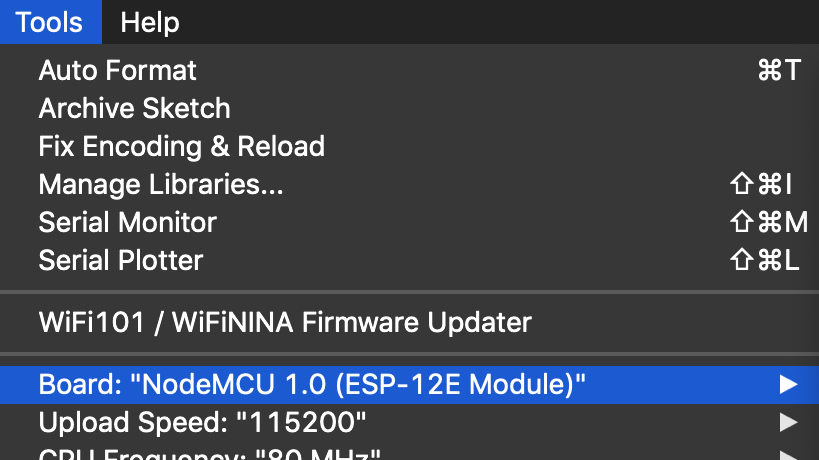
Task: Select the Board: NodeMCU 1.0 entry
Action: click(x=410, y=385)
